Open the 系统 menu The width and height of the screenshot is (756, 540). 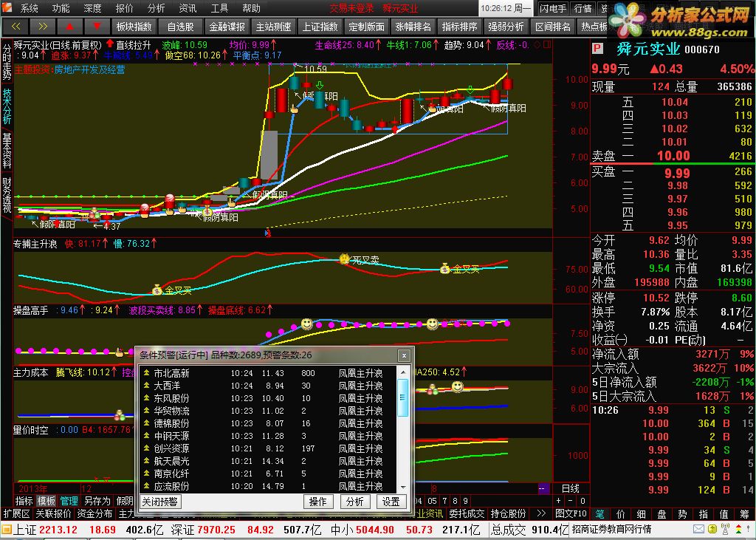point(29,8)
